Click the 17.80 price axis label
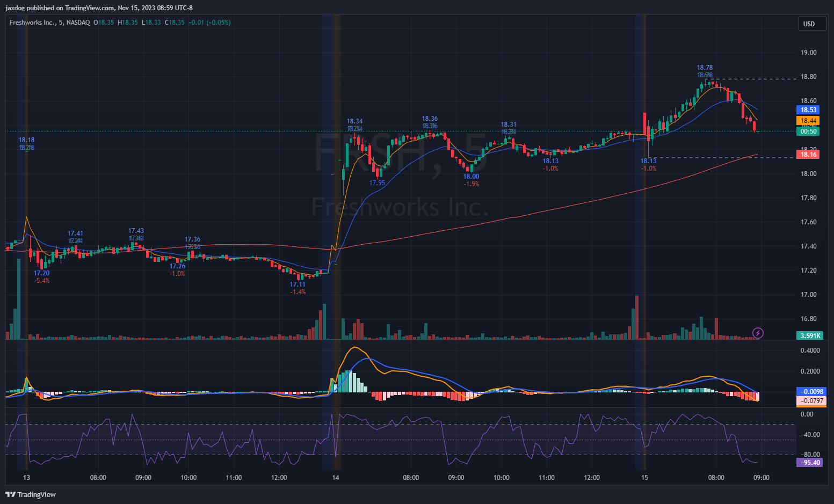This screenshot has width=834, height=504. coord(809,198)
